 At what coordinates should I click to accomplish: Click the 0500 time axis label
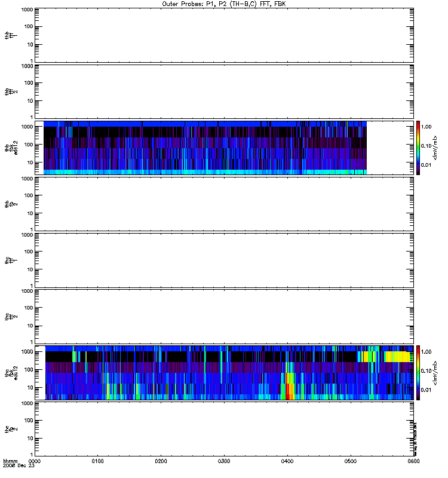[x=351, y=461]
